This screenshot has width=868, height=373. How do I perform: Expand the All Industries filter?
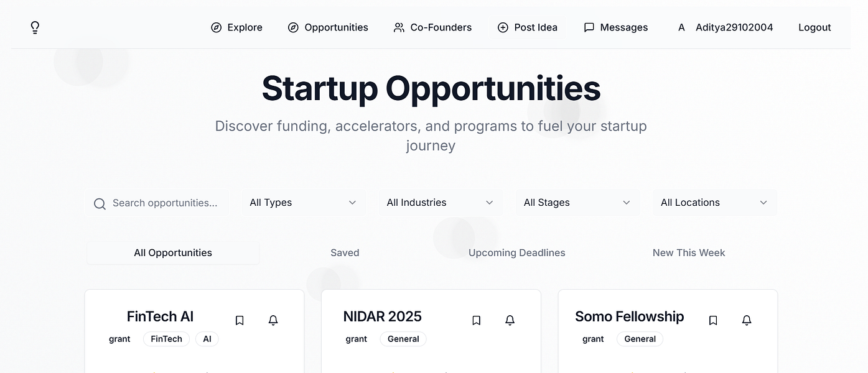click(x=440, y=203)
